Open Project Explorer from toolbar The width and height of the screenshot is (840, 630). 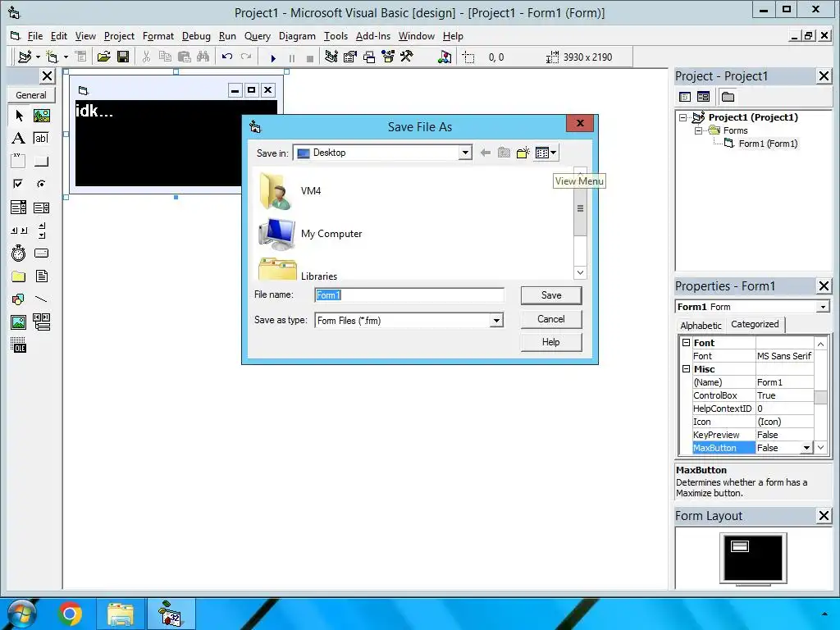tap(331, 57)
